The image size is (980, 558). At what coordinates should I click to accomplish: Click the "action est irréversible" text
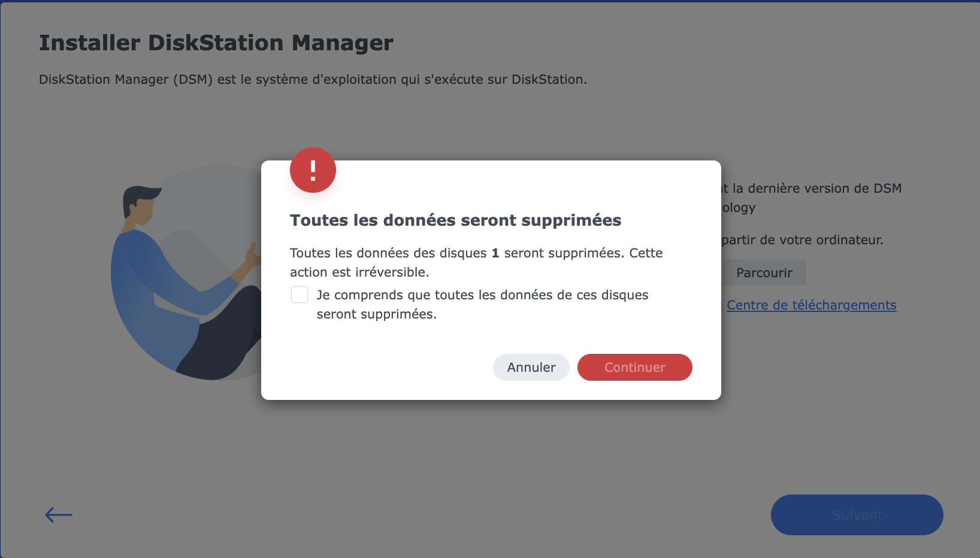[x=359, y=272]
